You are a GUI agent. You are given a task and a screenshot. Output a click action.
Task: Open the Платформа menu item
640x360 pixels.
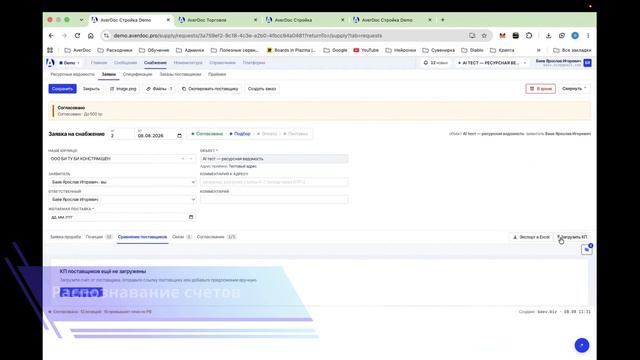[x=254, y=63]
